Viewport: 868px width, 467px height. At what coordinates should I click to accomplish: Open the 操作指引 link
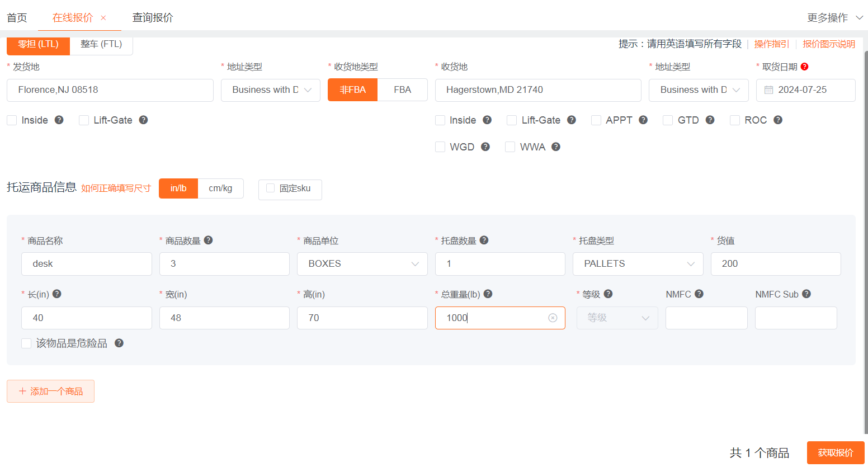[x=771, y=44]
